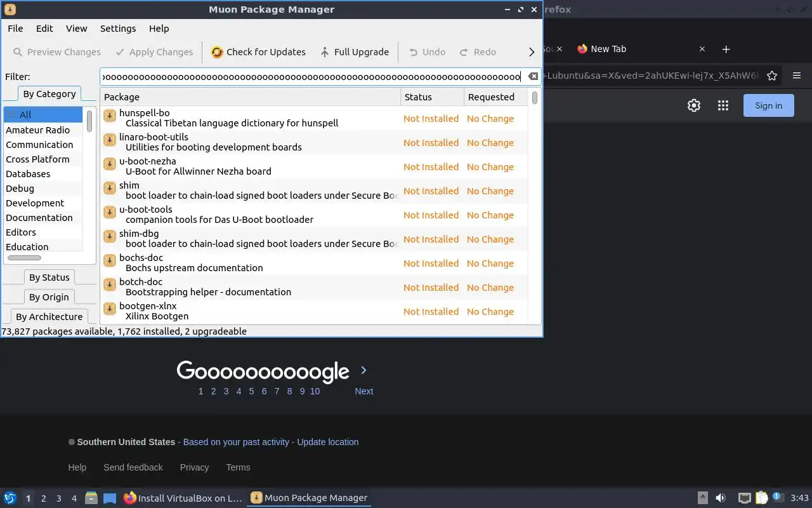Viewport: 812px width, 508px height.
Task: Open the Privacy link in Google footer
Action: coord(194,467)
